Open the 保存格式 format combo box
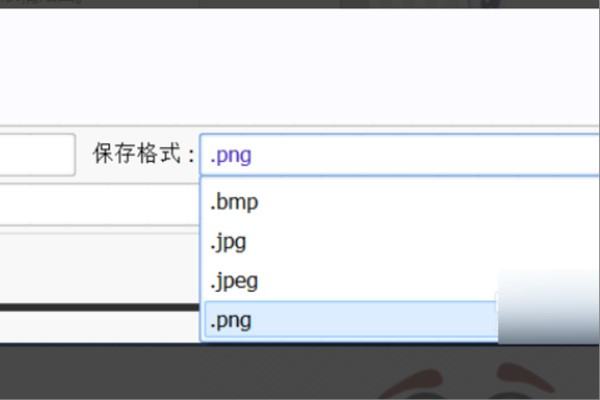The width and height of the screenshot is (600, 400). tap(399, 155)
